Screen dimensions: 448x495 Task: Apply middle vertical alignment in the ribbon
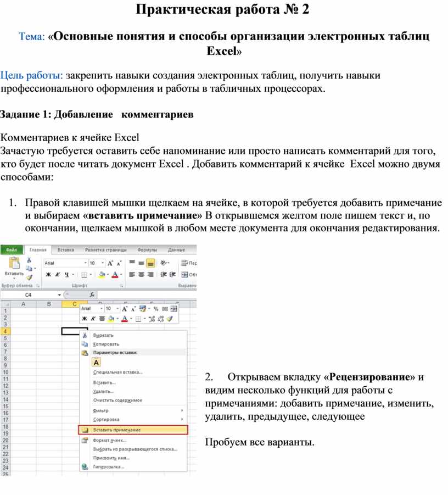point(141,263)
